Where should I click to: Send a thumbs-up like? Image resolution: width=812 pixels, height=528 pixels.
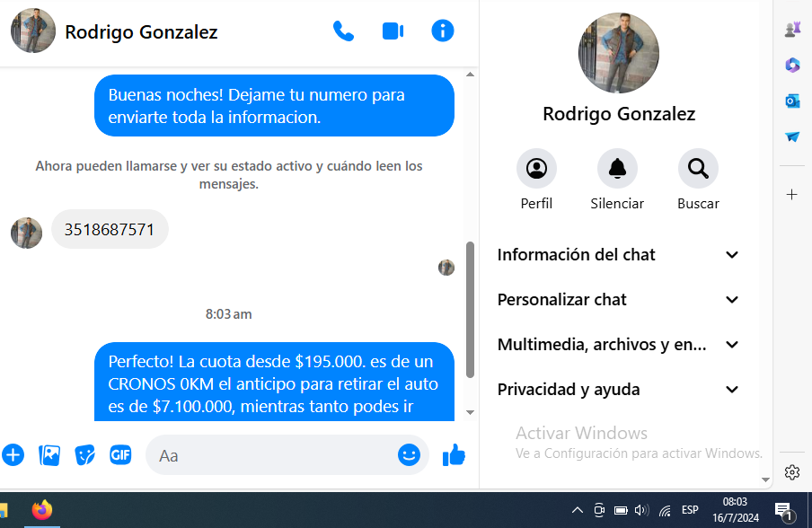point(454,455)
